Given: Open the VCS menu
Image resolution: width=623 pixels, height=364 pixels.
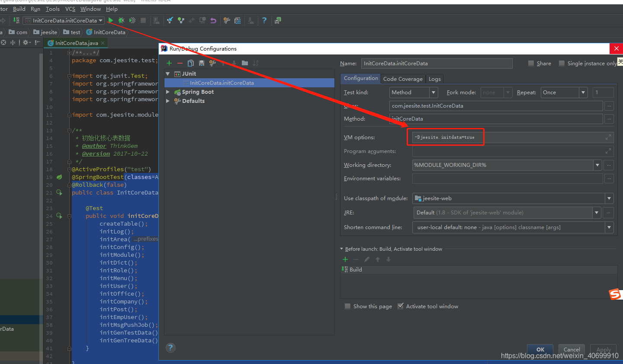Looking at the screenshot, I should tap(70, 9).
